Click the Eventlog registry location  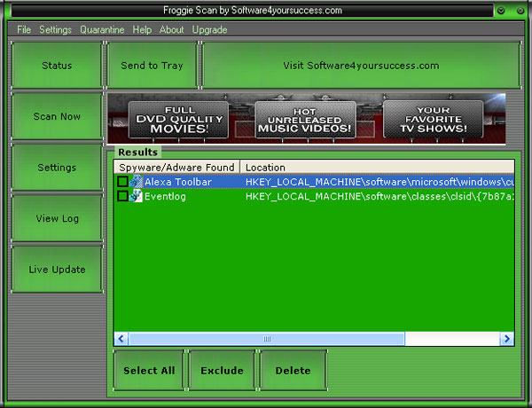(x=379, y=196)
